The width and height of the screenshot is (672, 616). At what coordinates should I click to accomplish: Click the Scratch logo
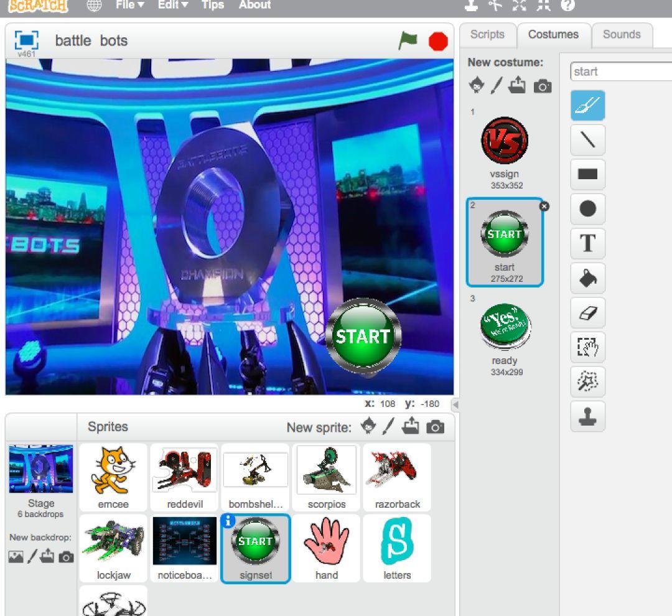(39, 5)
